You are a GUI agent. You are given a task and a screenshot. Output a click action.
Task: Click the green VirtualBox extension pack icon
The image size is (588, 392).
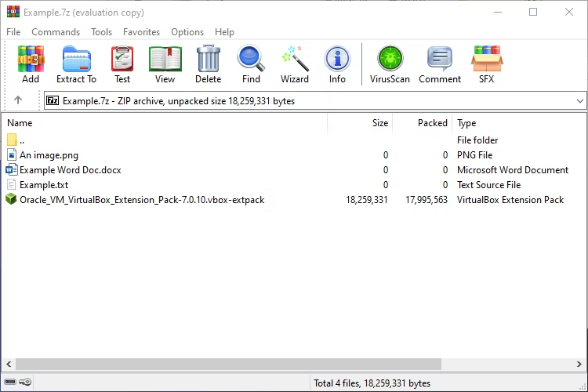(11, 199)
